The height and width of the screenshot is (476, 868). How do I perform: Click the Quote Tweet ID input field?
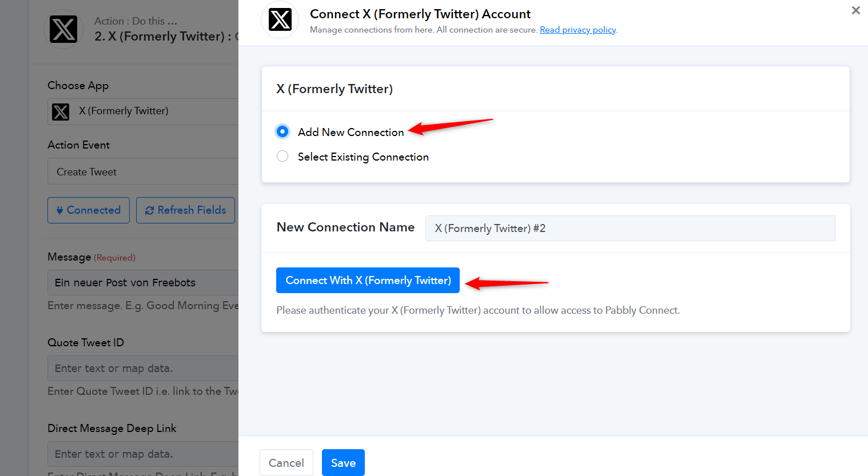tap(143, 368)
